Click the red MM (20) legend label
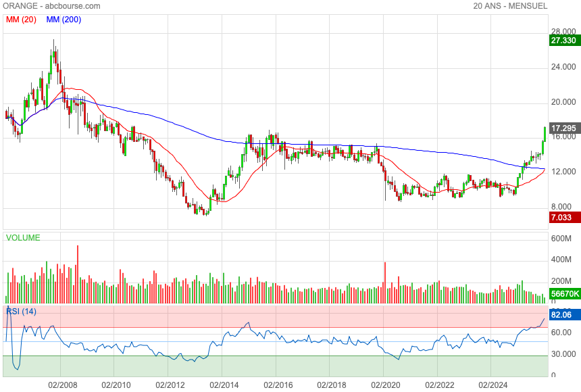This screenshot has height=392, width=581. pos(21,20)
